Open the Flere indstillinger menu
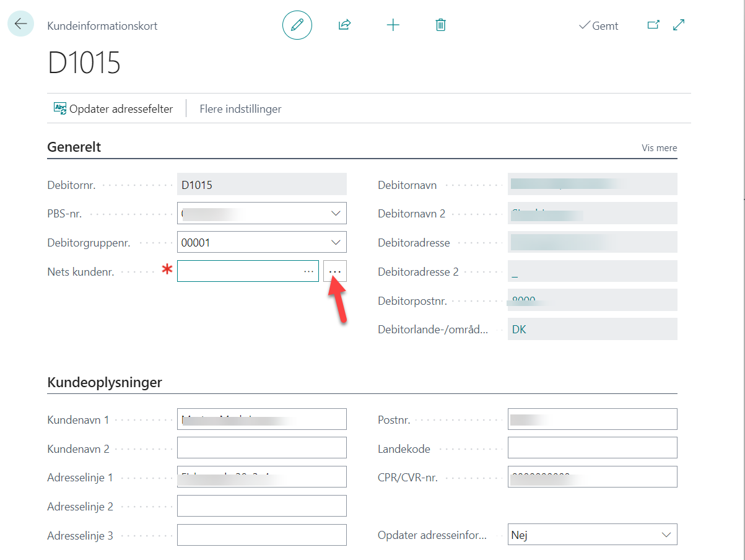The height and width of the screenshot is (560, 745). click(240, 109)
